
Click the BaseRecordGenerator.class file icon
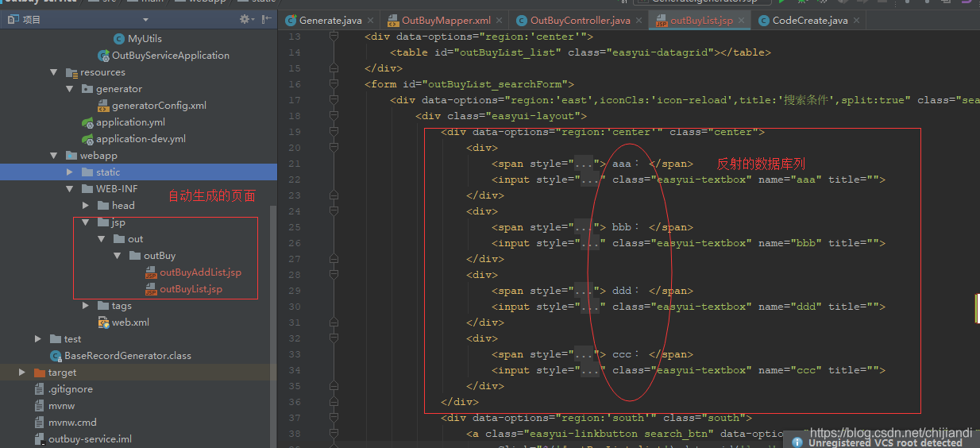pyautogui.click(x=56, y=356)
